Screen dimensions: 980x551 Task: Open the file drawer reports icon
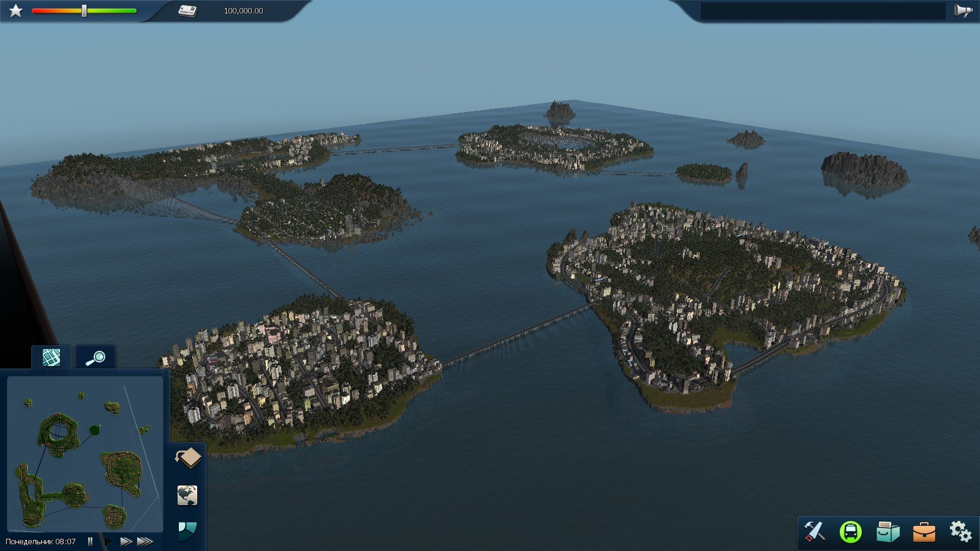pos(888,531)
